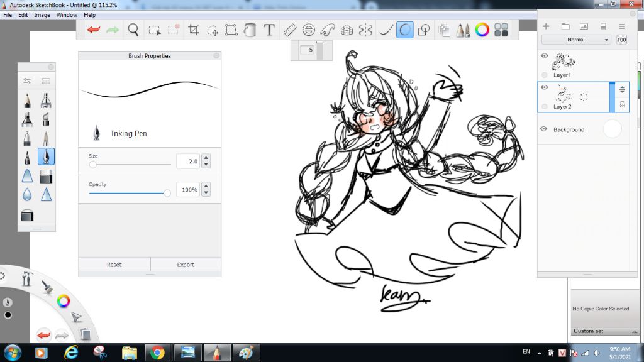644x362 pixels.
Task: Increase brush Size with up stepper
Action: (x=206, y=158)
